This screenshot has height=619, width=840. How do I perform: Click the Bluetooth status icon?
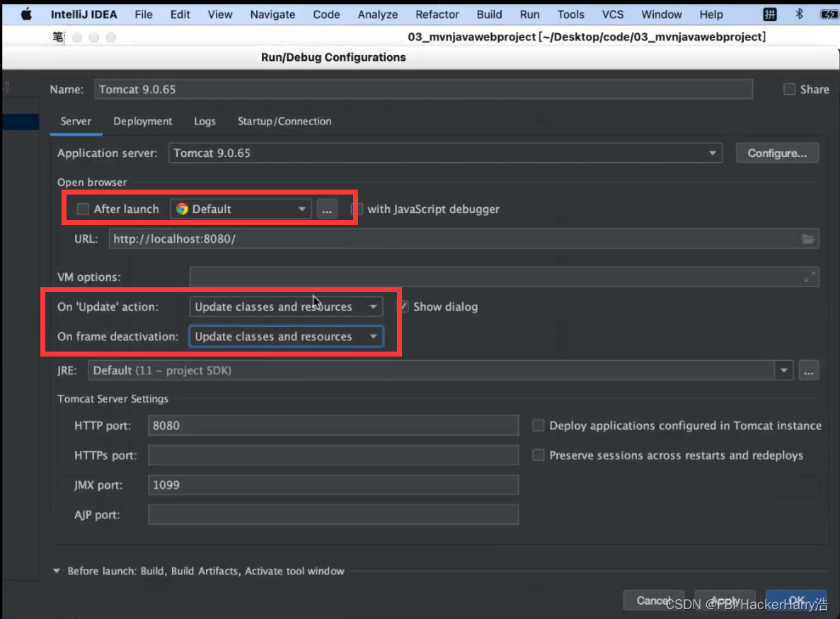[x=799, y=14]
